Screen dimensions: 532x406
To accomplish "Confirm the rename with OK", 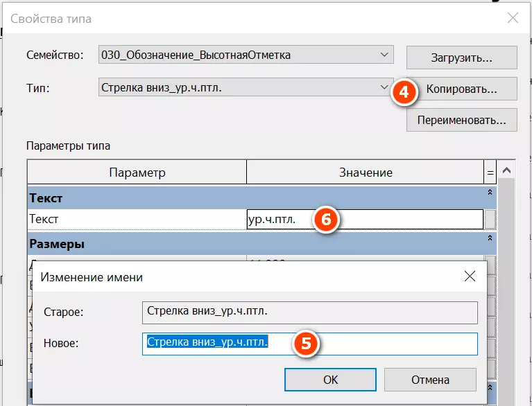I will (x=330, y=380).
